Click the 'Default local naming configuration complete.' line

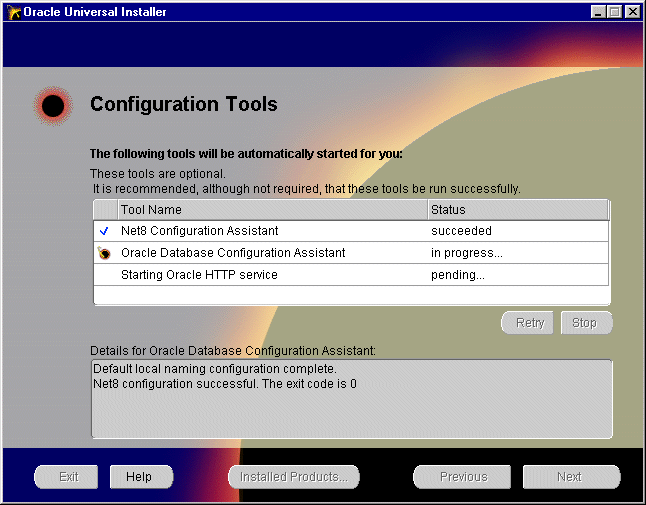pos(215,369)
